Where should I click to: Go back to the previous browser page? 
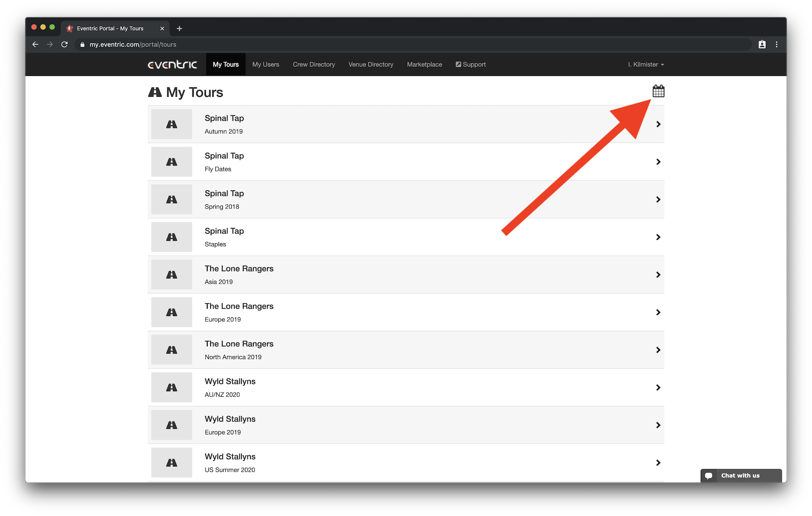click(36, 44)
